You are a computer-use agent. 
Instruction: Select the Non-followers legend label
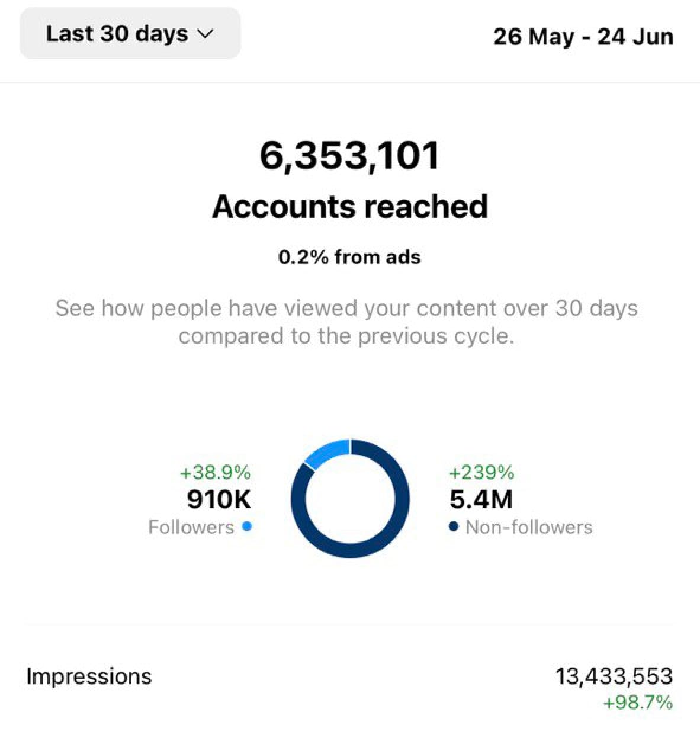pyautogui.click(x=529, y=527)
